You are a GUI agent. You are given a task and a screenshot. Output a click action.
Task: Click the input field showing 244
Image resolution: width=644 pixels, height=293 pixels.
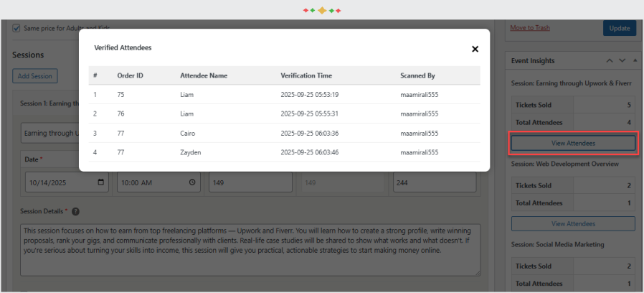pyautogui.click(x=435, y=182)
